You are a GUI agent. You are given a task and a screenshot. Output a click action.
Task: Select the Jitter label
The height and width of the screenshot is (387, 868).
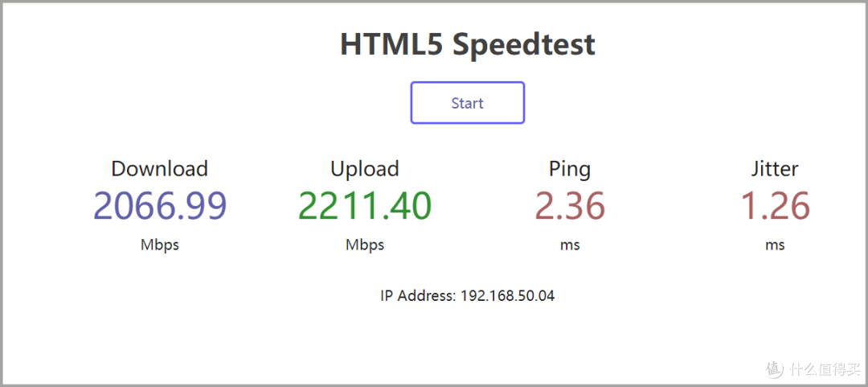(x=775, y=168)
